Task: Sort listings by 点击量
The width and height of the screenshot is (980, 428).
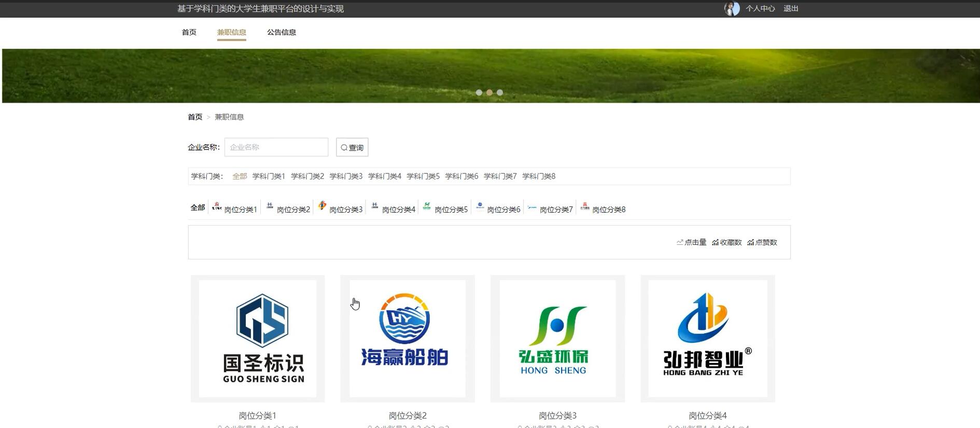Action: point(691,242)
